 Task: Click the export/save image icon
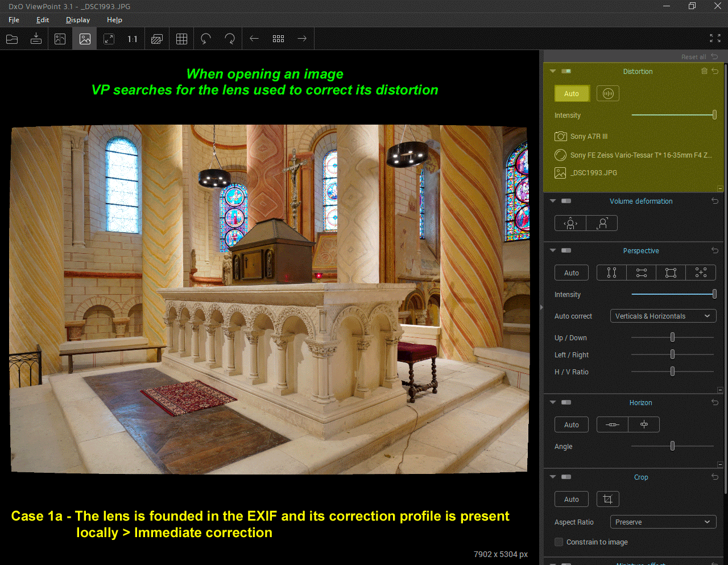36,39
